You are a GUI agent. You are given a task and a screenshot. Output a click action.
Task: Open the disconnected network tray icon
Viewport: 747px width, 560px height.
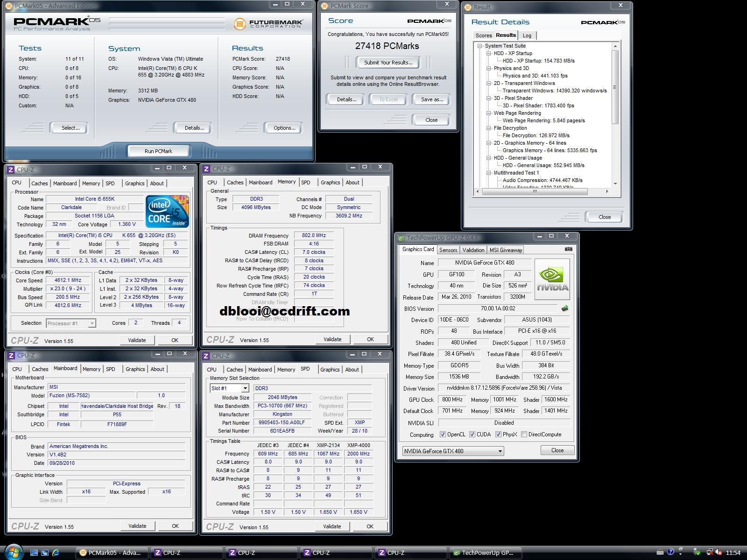(709, 553)
